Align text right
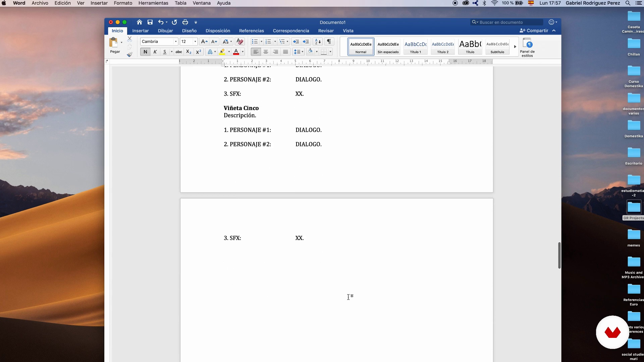The height and width of the screenshot is (362, 644). coord(275,52)
